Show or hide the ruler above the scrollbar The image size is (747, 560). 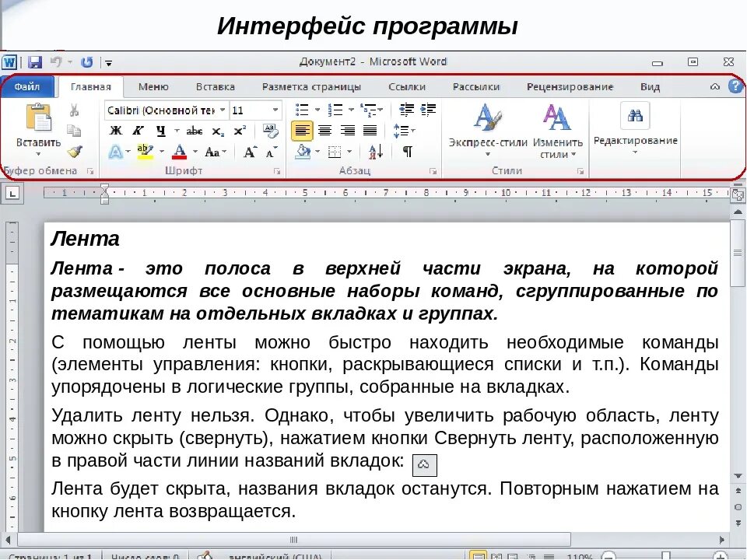738,194
